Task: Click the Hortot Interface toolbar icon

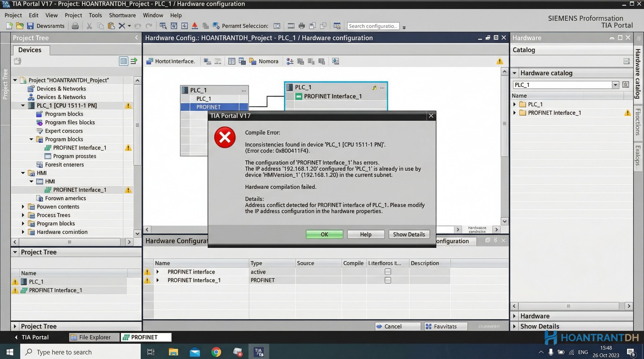Action: pos(149,61)
